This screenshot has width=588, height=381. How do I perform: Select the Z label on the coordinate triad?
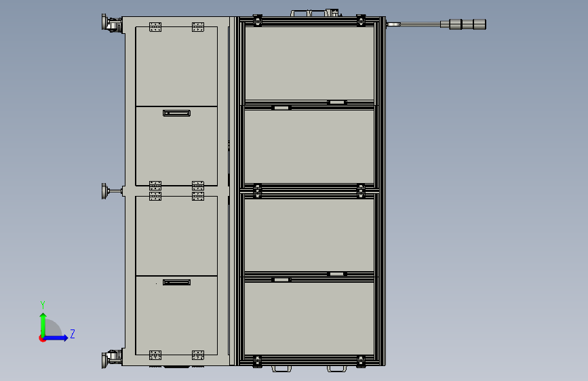(x=73, y=334)
